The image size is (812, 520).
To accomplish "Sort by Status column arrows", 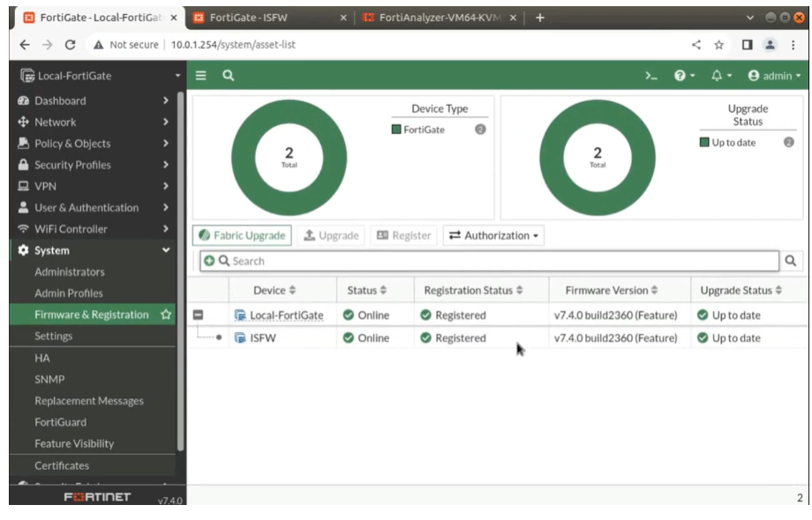I will (383, 290).
